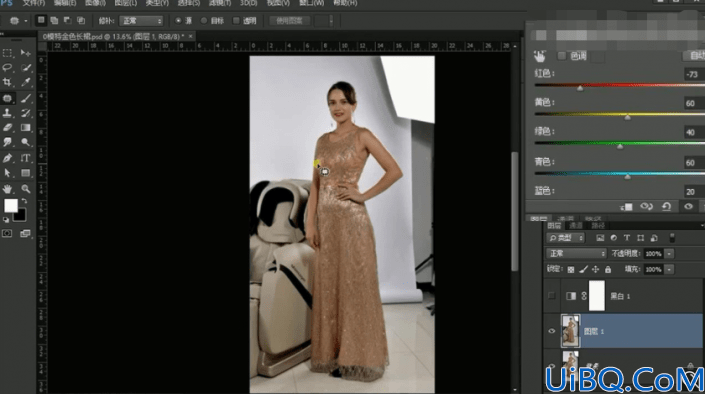Image resolution: width=705 pixels, height=394 pixels.
Task: Toggle Quick Mask mode
Action: click(x=7, y=233)
